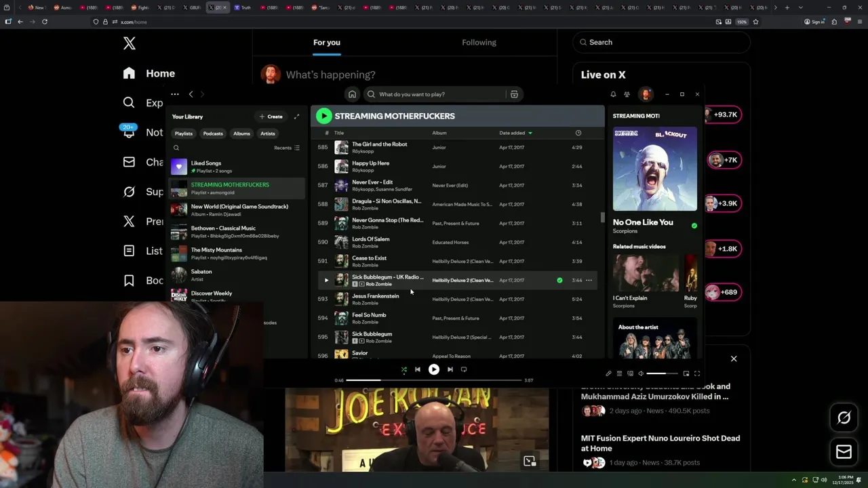Open Bethoven - Classical Music playlist

click(237, 232)
